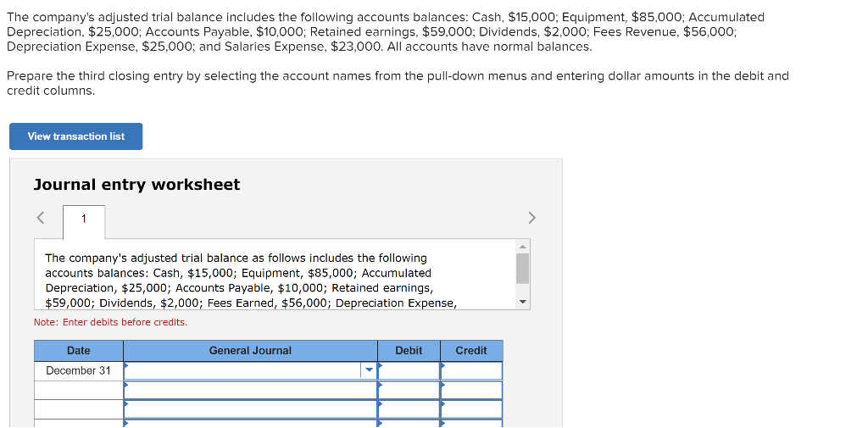Screen dimensions: 868x428
Task: Click the first row Credit cell
Action: tap(471, 370)
